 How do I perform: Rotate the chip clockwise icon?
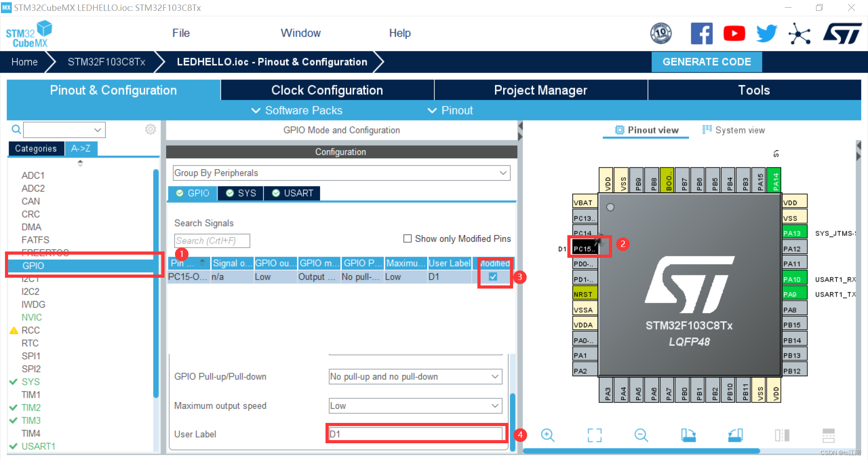tap(689, 435)
